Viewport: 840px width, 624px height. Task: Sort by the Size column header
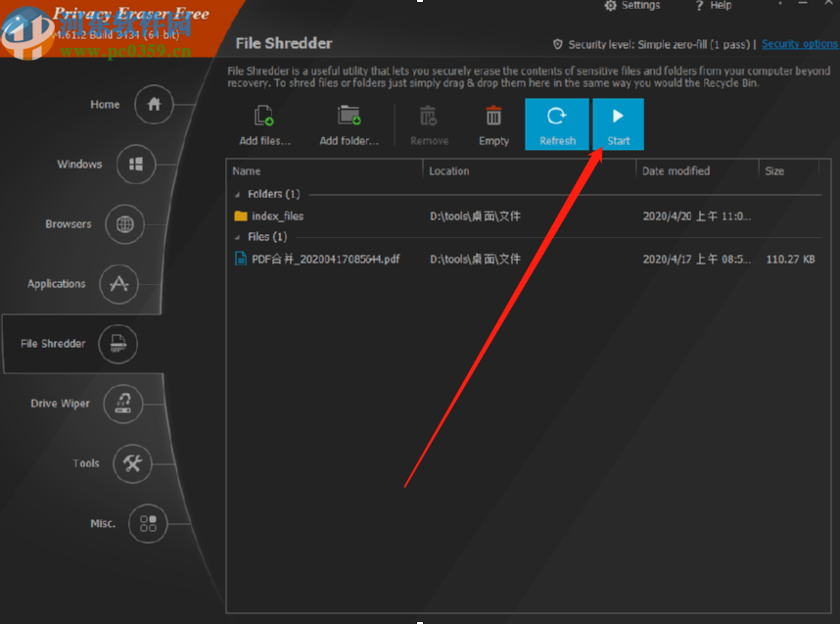click(789, 171)
